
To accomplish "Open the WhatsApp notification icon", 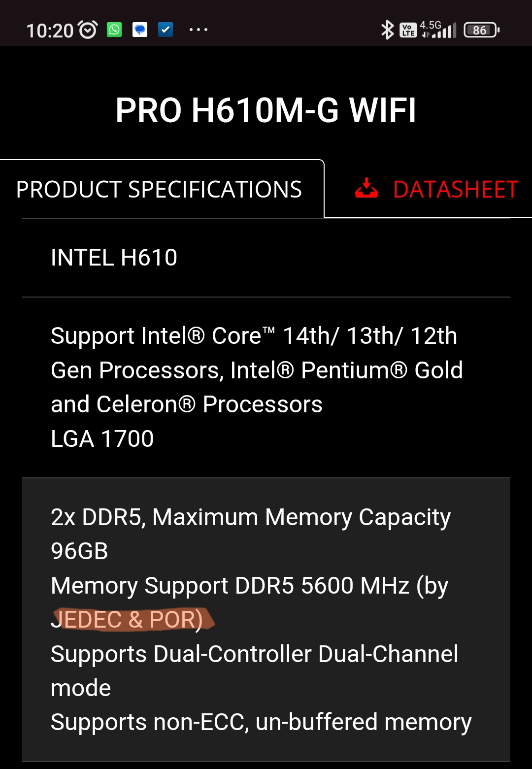I will [114, 30].
